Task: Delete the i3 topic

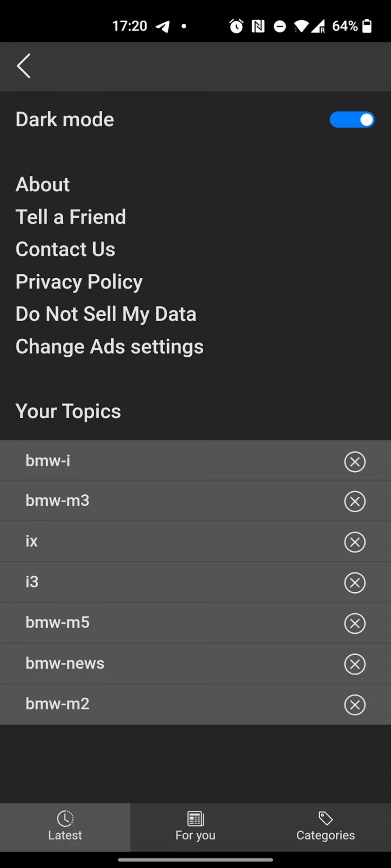Action: click(355, 583)
